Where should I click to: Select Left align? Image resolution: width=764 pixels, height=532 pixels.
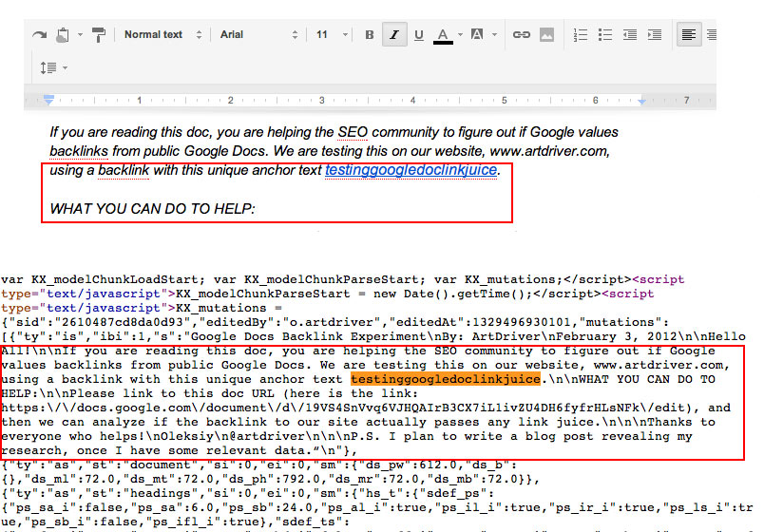point(689,34)
